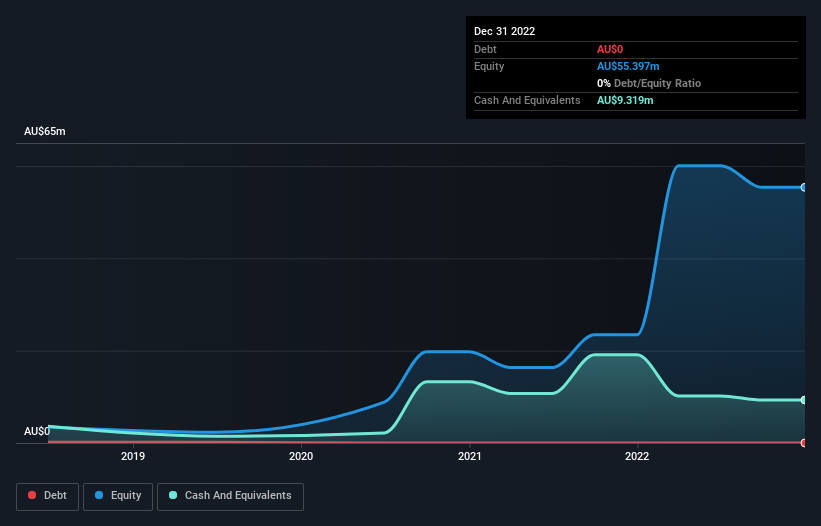
Task: Toggle the Cash And Equivalents legend button
Action: pyautogui.click(x=230, y=496)
